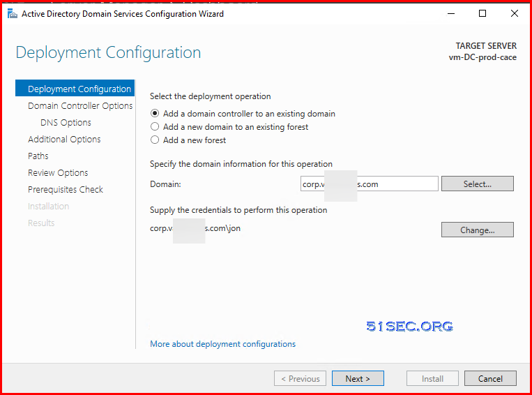Screen dimensions: 532x395
Task: Click 'Select the deployment operation' label
Action: pos(211,96)
